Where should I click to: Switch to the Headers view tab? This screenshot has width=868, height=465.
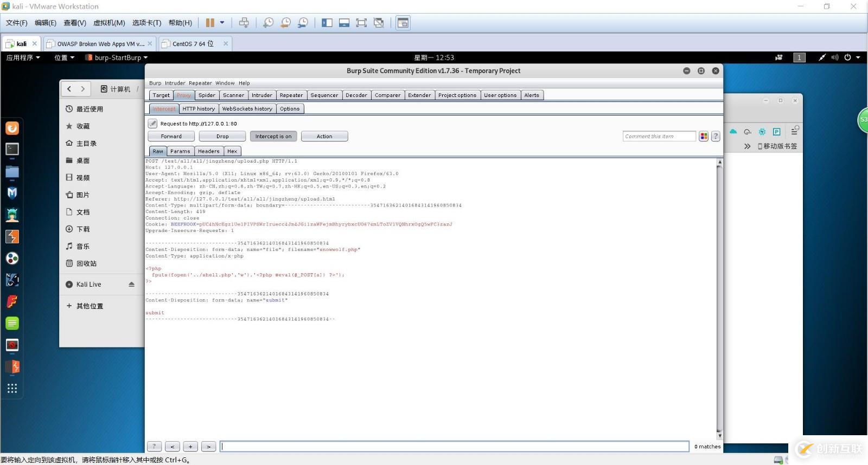[208, 151]
